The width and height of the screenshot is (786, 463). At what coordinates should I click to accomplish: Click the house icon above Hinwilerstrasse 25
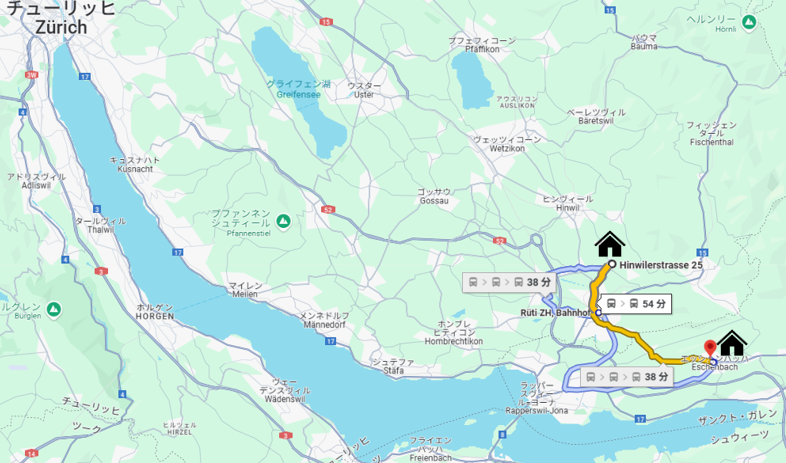(610, 244)
